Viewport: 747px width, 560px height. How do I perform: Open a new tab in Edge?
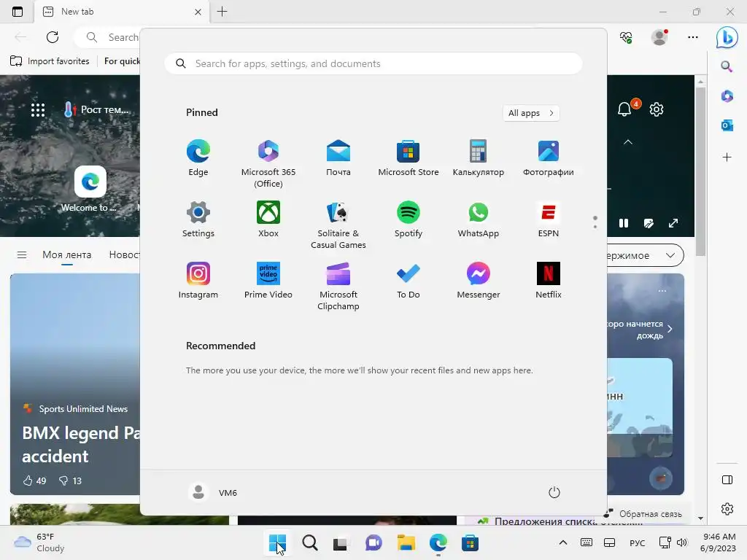(x=222, y=12)
